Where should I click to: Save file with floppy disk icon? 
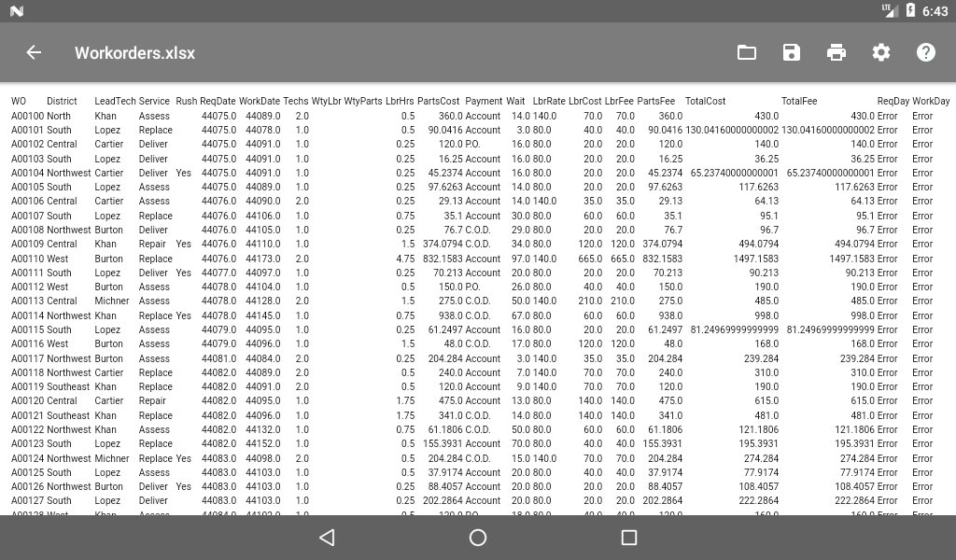pos(792,52)
